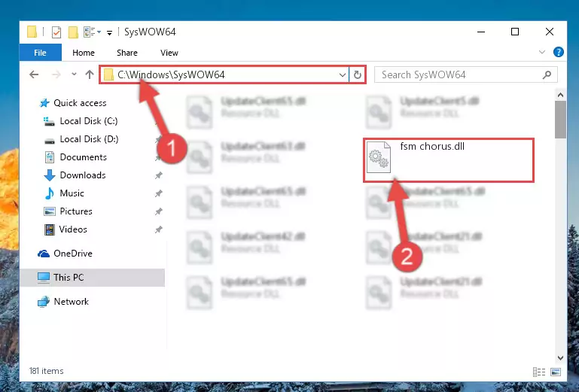
Task: Click the Downloads blue arrow icon
Action: coord(50,175)
